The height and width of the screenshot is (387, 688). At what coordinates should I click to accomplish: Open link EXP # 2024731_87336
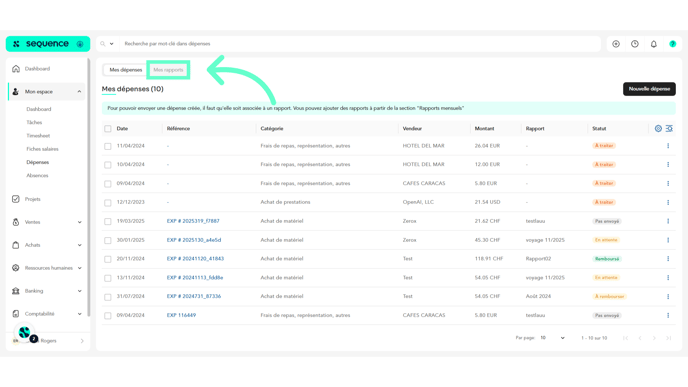[194, 297]
